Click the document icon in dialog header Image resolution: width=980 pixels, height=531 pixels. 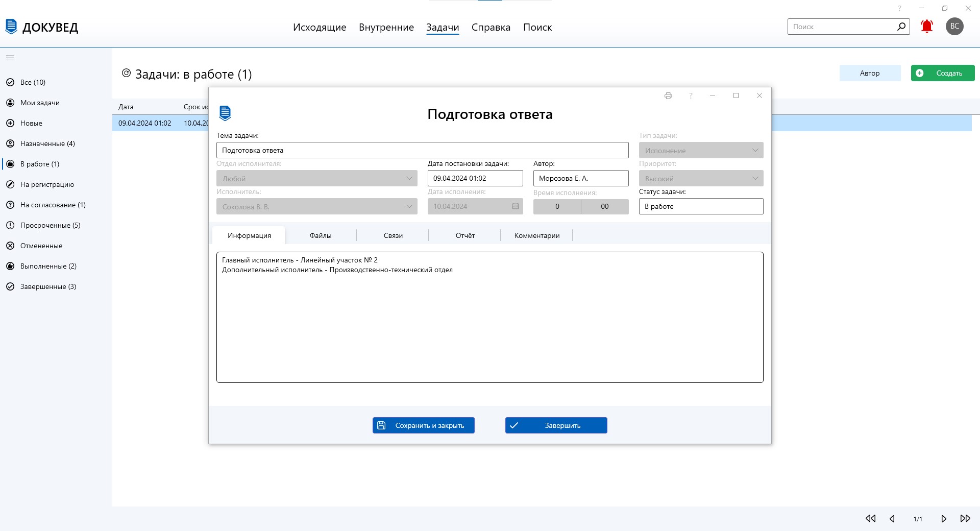(x=225, y=113)
